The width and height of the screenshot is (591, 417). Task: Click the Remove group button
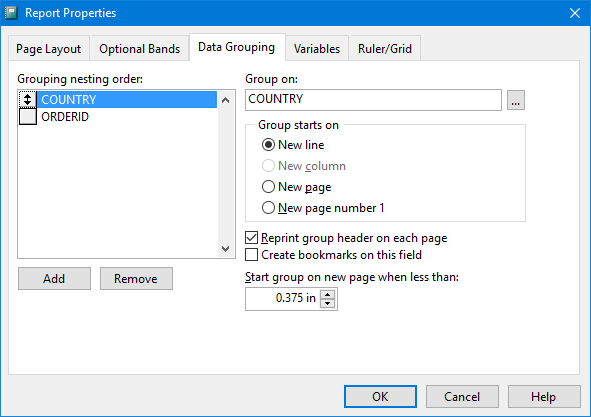(136, 279)
